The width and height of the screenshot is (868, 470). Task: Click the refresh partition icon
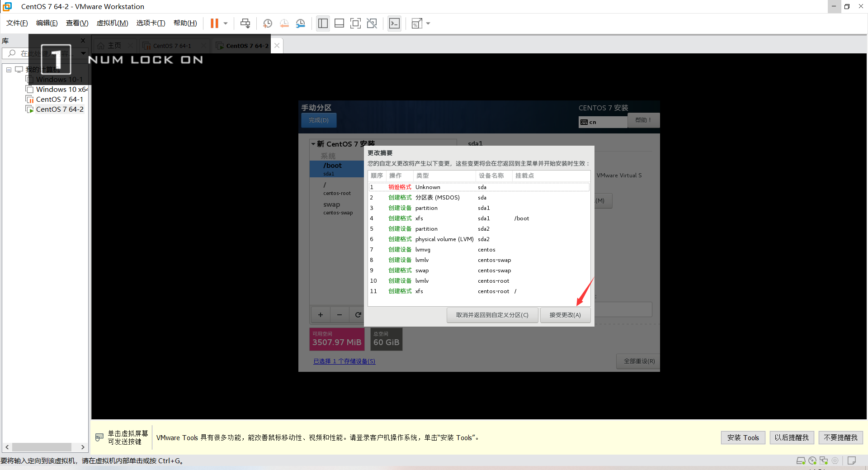pos(358,315)
